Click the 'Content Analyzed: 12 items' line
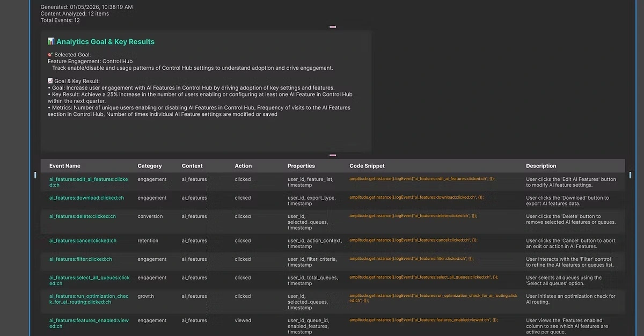Screen dimensions: 644x336 pyautogui.click(x=75, y=13)
